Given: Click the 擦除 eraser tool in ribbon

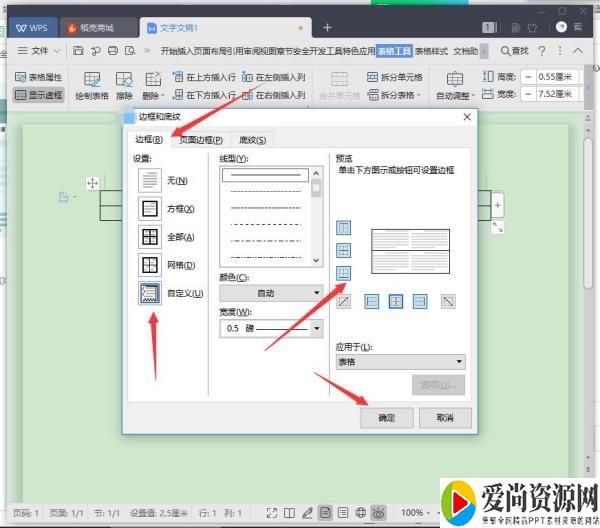Looking at the screenshot, I should pos(123,87).
